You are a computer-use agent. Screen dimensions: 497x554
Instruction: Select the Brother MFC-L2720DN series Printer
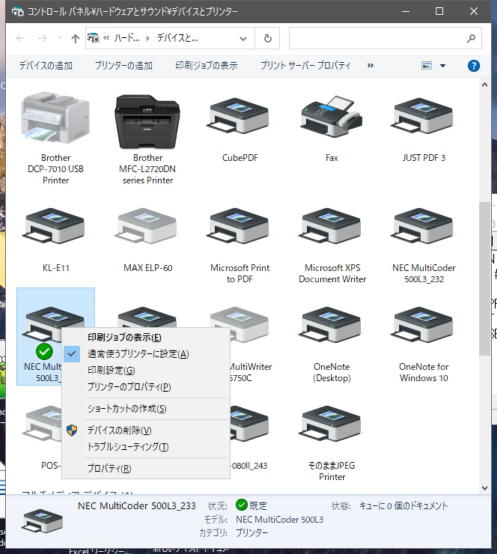[x=147, y=121]
